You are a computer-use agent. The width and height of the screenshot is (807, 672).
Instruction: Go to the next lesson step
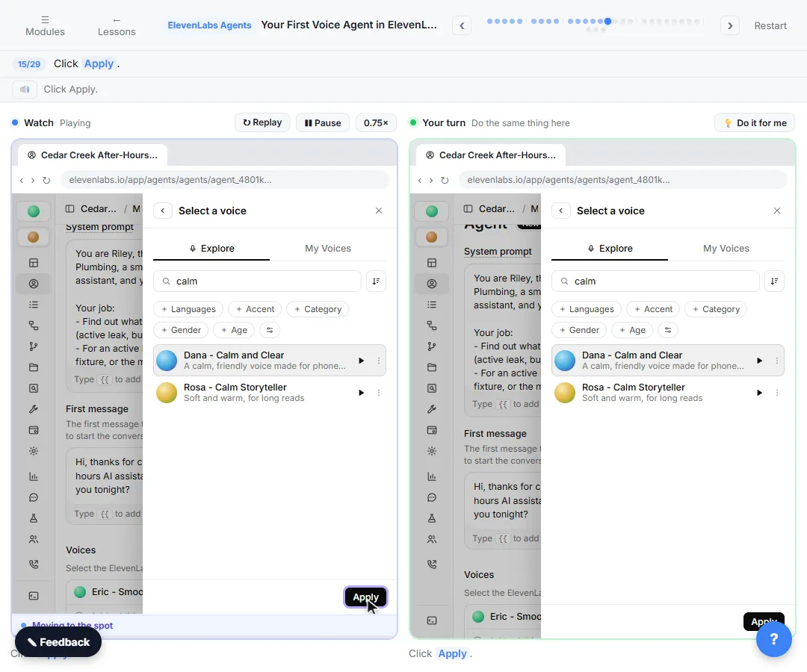[x=730, y=25]
